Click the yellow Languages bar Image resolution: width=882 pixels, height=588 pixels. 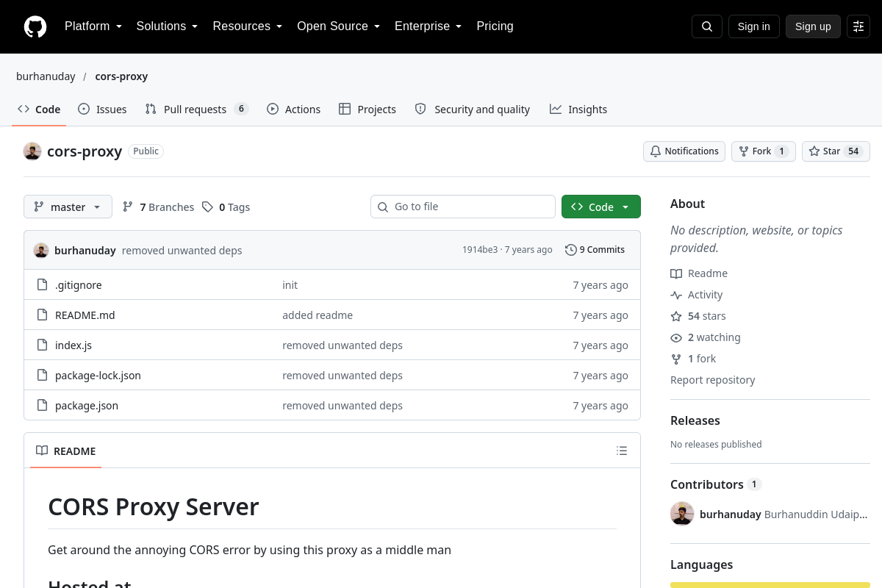[x=770, y=585]
